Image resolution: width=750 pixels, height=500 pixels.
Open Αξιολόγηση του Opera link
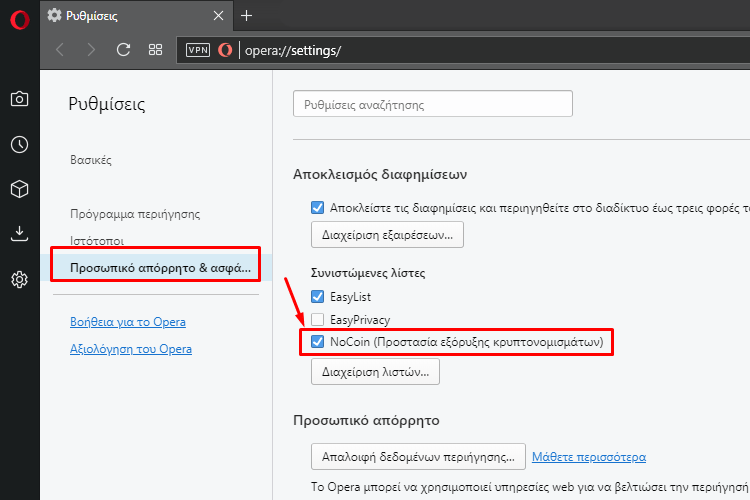click(x=131, y=349)
